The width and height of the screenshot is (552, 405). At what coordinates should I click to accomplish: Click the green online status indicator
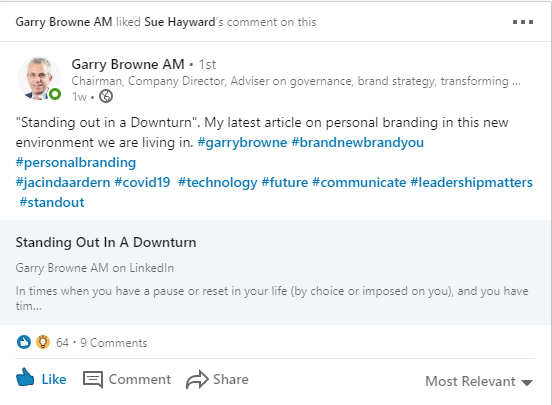tap(55, 94)
